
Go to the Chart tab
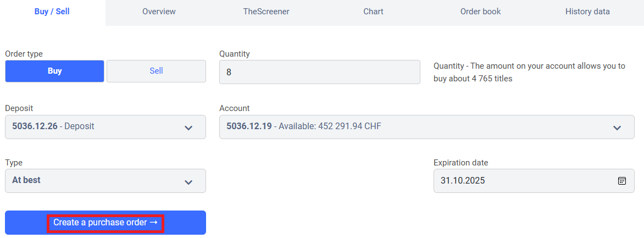pyautogui.click(x=373, y=12)
